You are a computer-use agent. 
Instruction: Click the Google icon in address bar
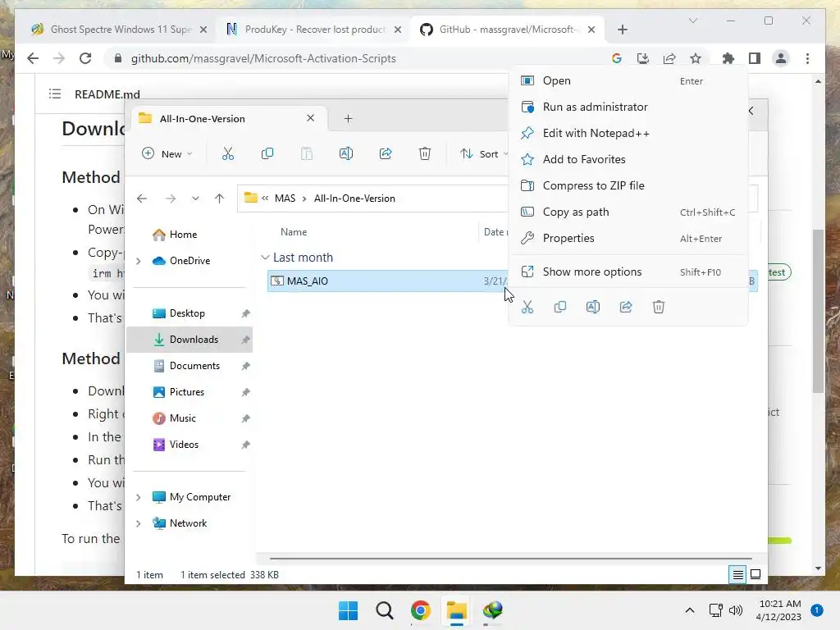pyautogui.click(x=617, y=58)
